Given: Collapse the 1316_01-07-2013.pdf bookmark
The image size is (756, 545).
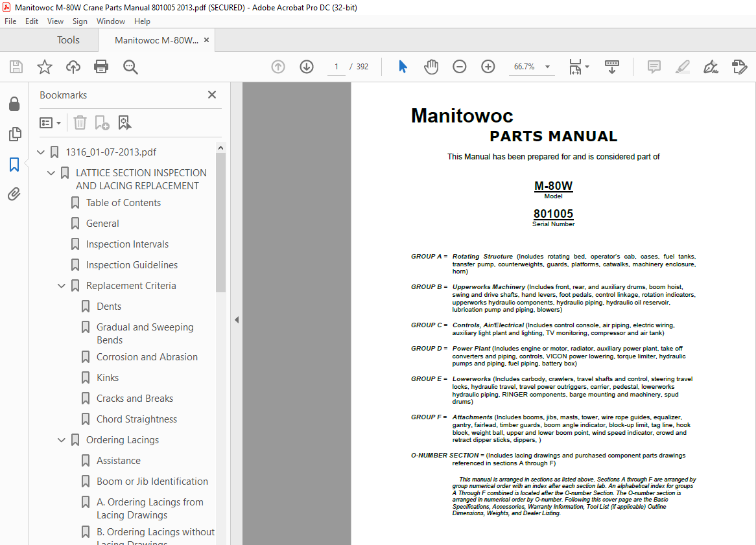Looking at the screenshot, I should [41, 152].
